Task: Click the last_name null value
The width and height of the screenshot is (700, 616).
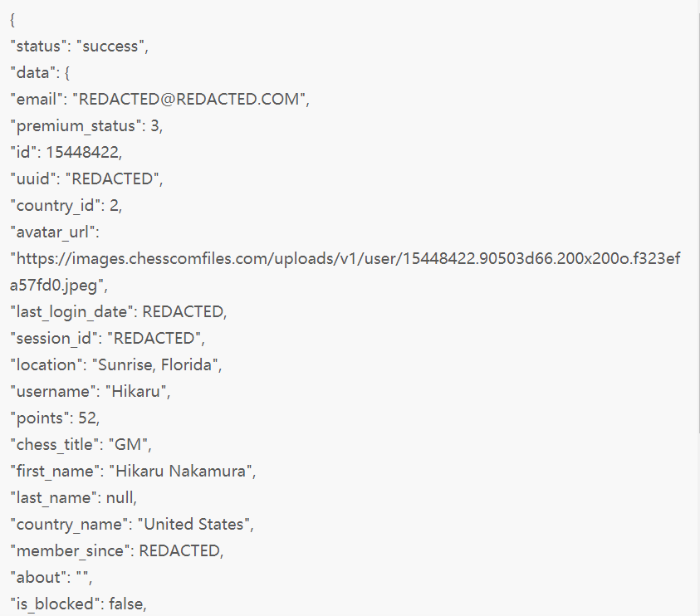Action: point(121,498)
